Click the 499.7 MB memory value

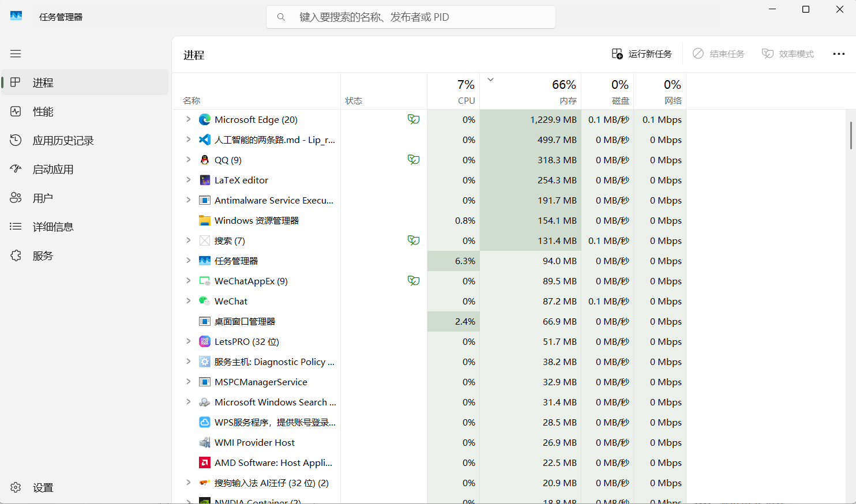pyautogui.click(x=557, y=140)
